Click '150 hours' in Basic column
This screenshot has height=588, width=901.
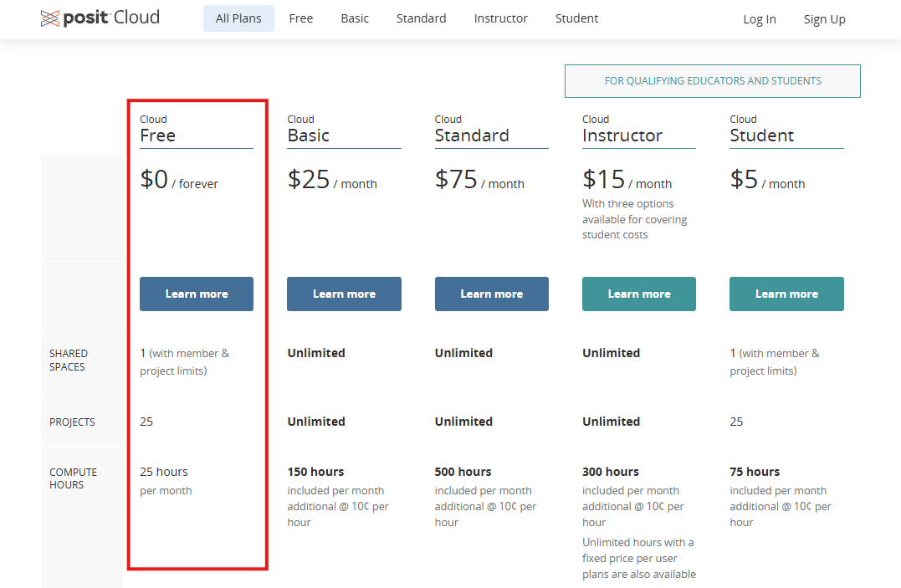(x=315, y=472)
